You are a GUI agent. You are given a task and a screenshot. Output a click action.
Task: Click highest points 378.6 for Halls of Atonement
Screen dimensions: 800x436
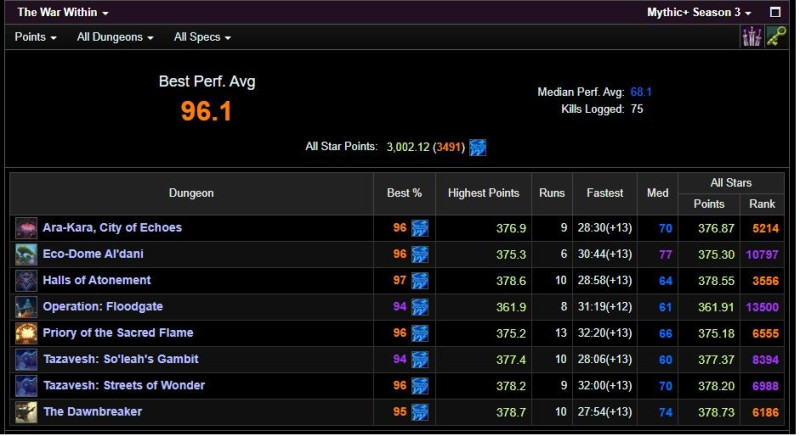[x=511, y=281]
